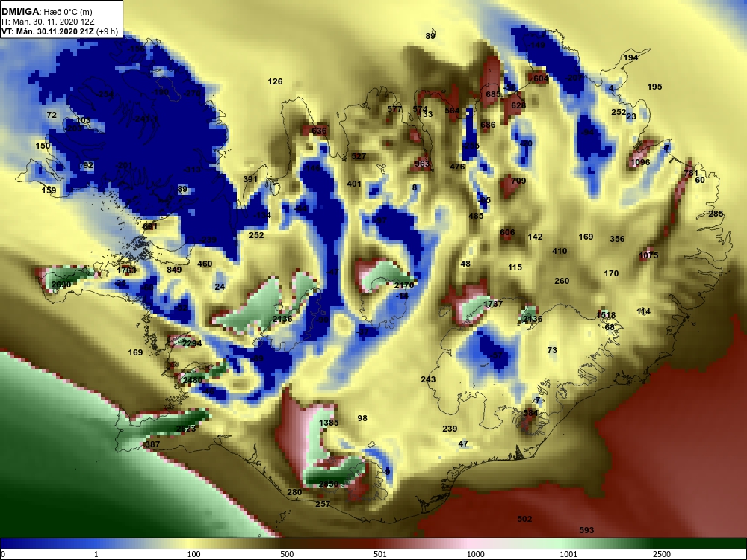Click the map value 159
Viewport: 747px width, 560px height.
click(x=49, y=190)
